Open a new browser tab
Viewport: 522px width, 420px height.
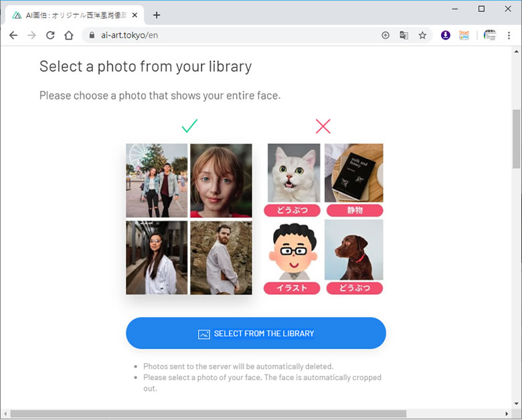(x=157, y=15)
